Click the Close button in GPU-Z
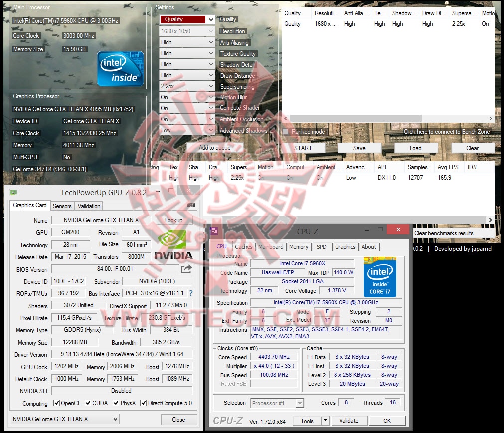The image size is (504, 433). click(178, 419)
